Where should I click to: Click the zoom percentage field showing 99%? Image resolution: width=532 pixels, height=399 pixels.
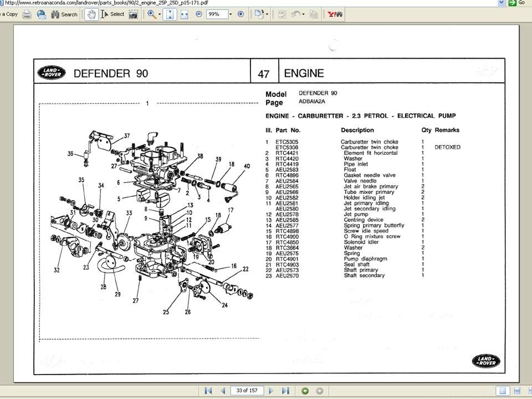pos(217,14)
